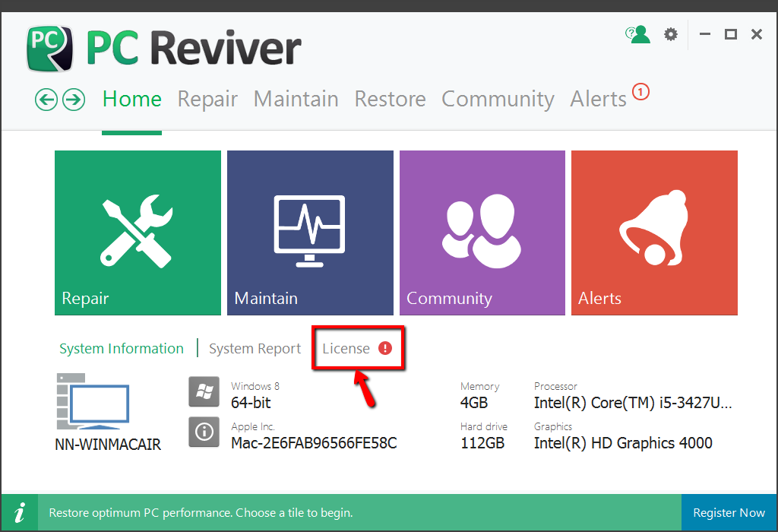Open settings via the gear icon
The image size is (778, 532).
point(670,34)
